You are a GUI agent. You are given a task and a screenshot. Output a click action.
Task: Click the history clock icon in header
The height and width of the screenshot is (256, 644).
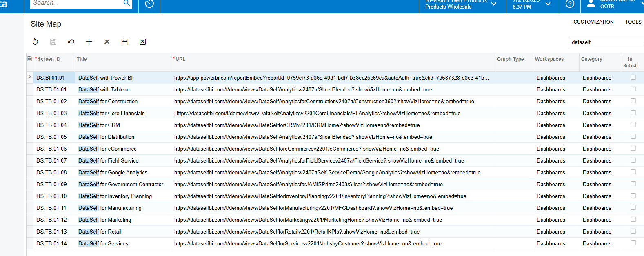(149, 4)
